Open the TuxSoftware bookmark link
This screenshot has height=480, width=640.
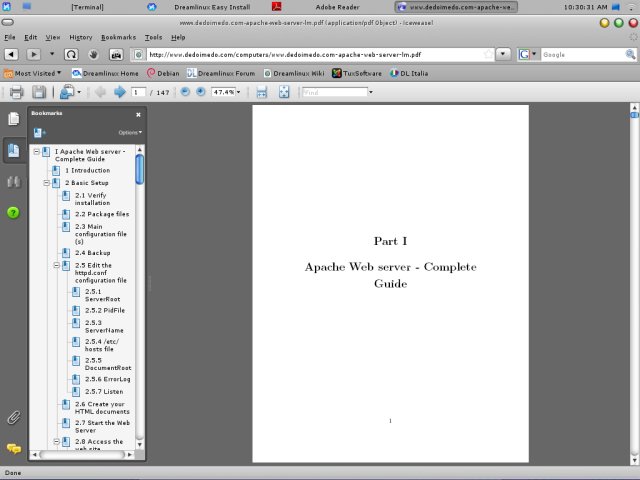(x=357, y=73)
